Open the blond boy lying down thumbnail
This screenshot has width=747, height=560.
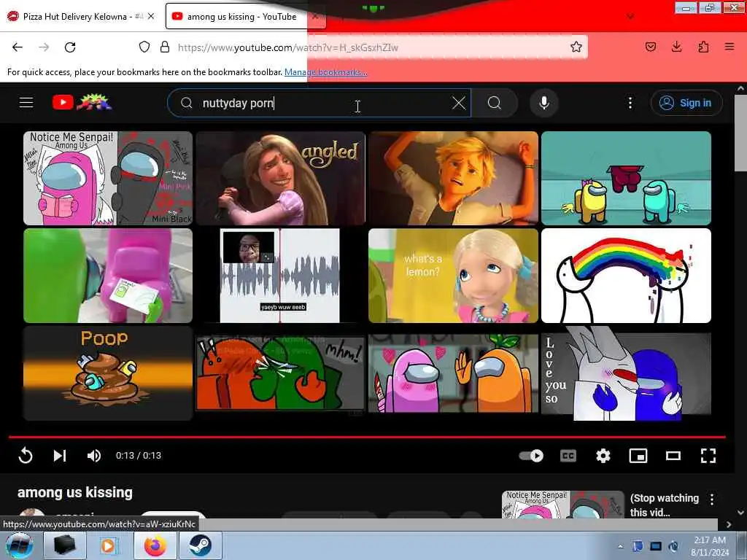pos(453,178)
